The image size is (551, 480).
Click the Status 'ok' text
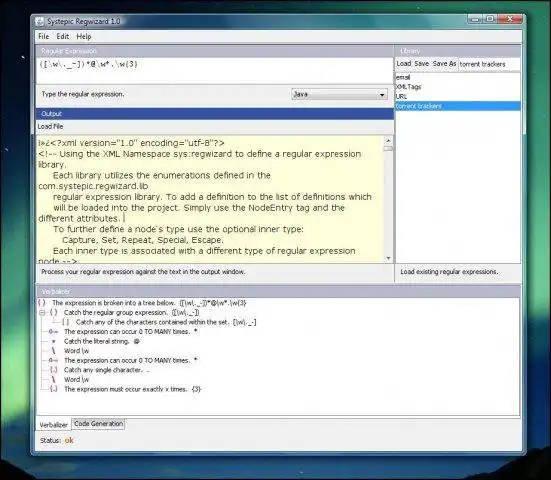click(x=69, y=440)
